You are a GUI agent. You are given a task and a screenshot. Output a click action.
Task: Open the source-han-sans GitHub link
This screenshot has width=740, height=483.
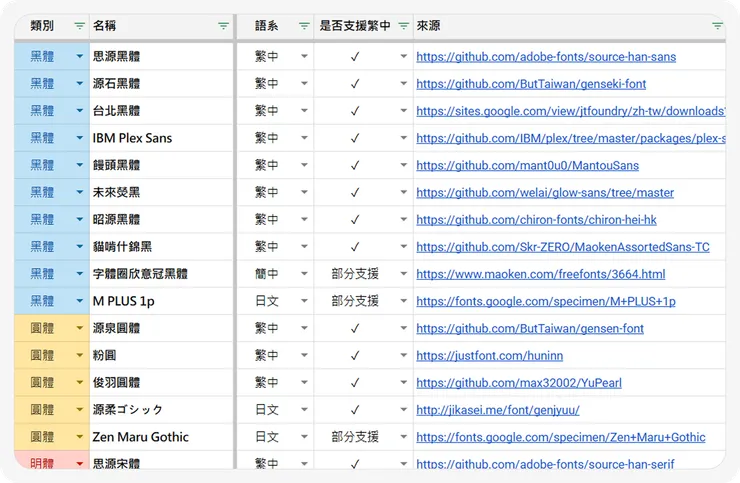546,57
